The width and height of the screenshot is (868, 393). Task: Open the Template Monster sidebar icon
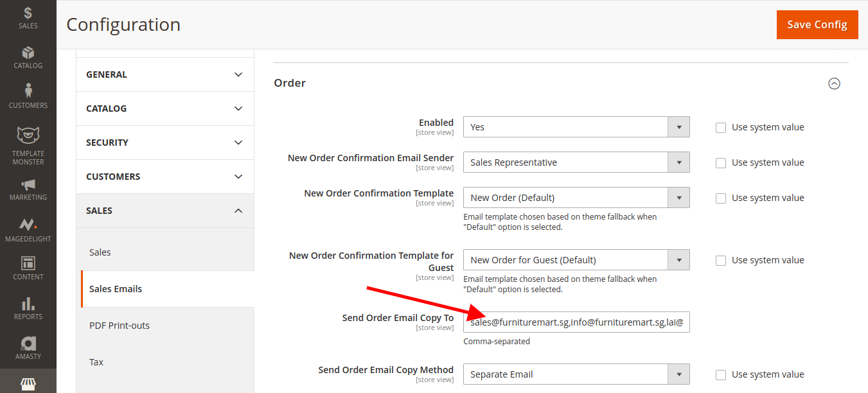[28, 145]
